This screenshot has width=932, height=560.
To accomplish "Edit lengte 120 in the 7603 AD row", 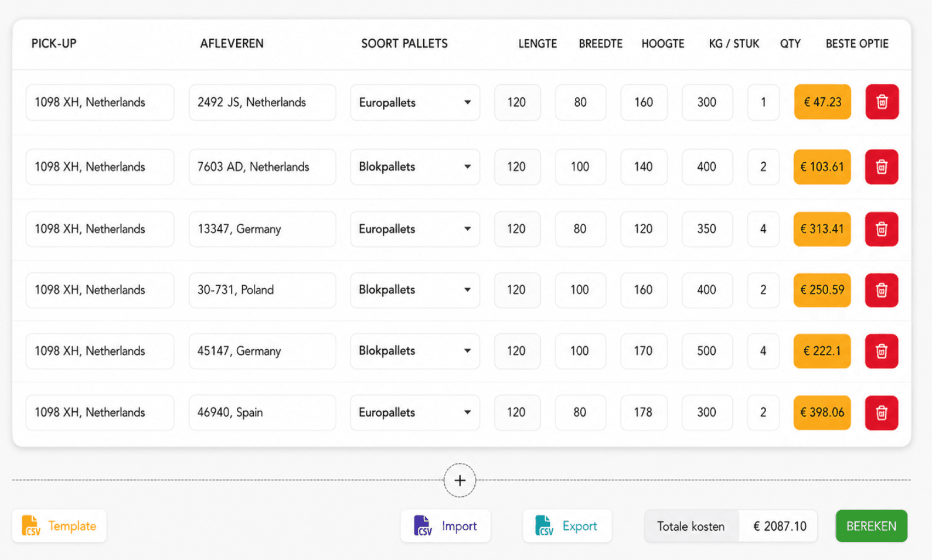I will (517, 167).
